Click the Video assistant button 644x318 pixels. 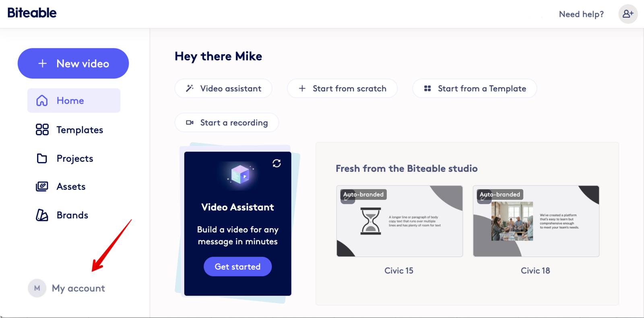223,88
